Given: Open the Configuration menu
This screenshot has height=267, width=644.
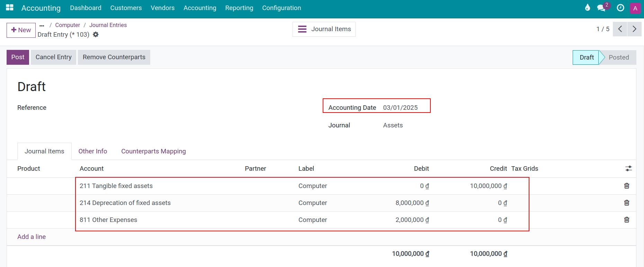Looking at the screenshot, I should tap(281, 8).
